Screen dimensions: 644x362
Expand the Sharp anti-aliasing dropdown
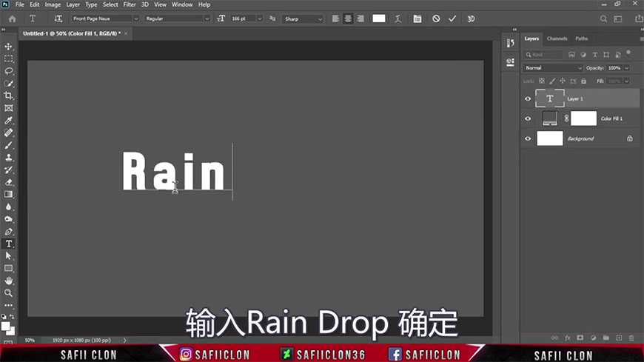click(x=302, y=19)
